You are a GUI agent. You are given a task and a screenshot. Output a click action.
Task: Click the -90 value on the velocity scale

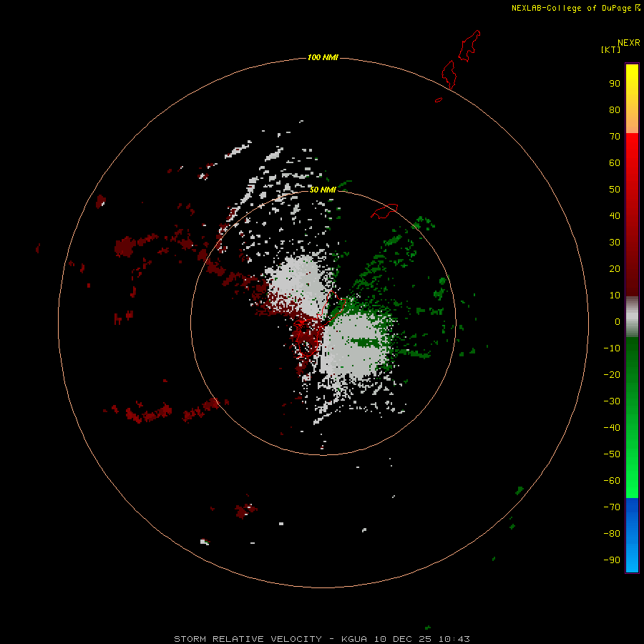[x=612, y=560]
